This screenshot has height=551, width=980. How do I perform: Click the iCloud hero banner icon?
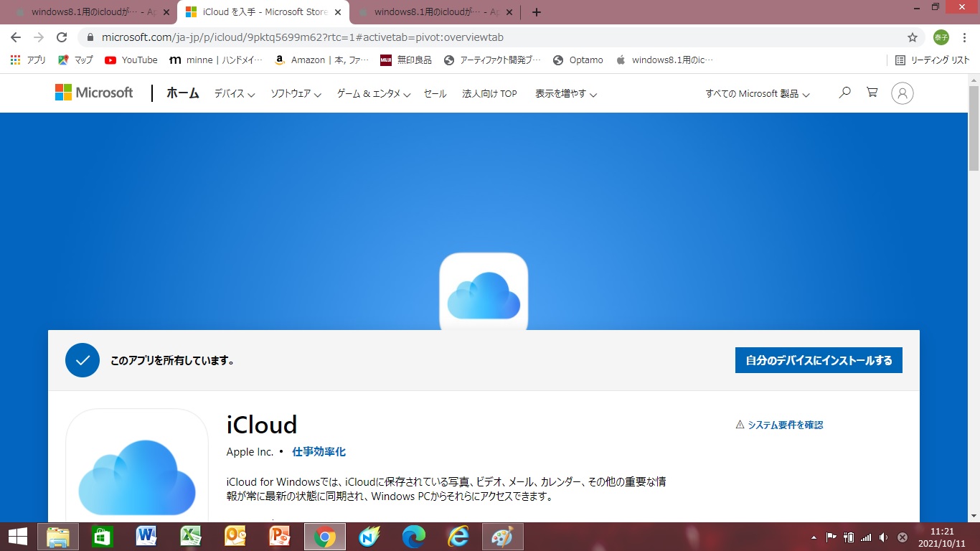pos(484,291)
